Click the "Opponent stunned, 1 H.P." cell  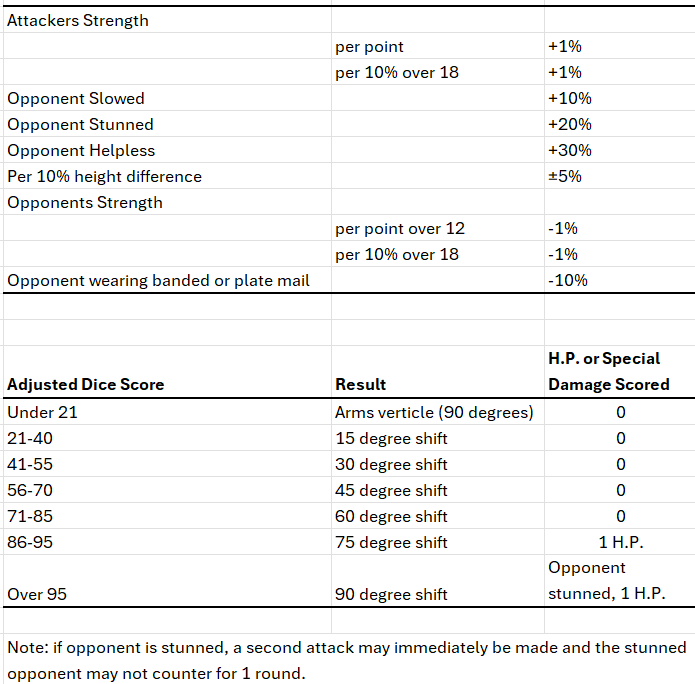point(607,581)
